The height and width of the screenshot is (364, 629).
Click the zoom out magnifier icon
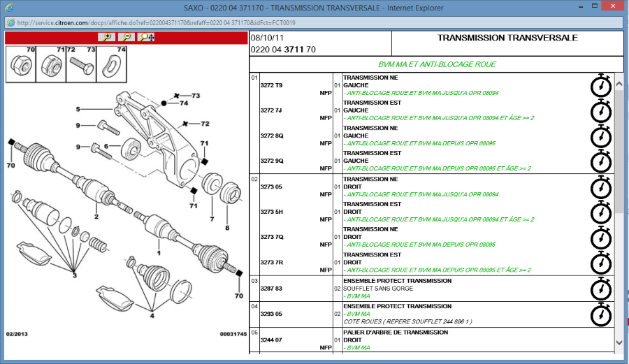pyautogui.click(x=126, y=37)
